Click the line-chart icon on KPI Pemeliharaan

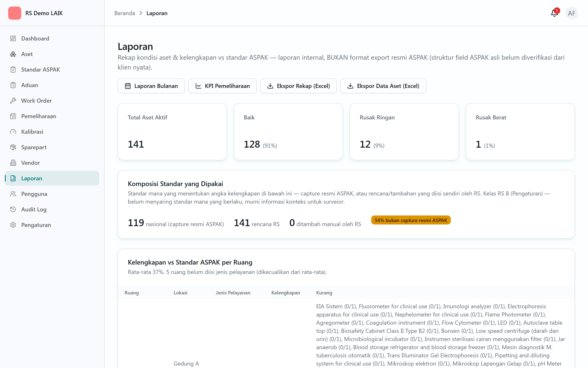[198, 86]
